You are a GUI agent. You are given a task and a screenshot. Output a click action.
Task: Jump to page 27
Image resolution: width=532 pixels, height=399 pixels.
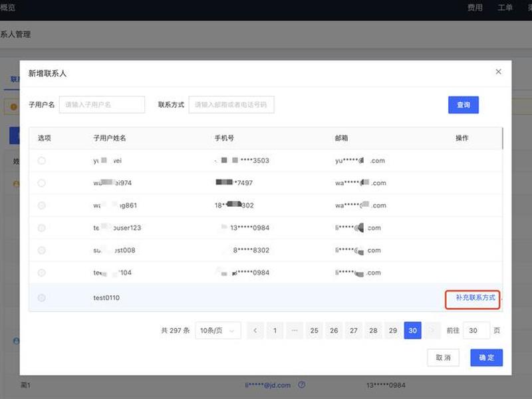[354, 330]
